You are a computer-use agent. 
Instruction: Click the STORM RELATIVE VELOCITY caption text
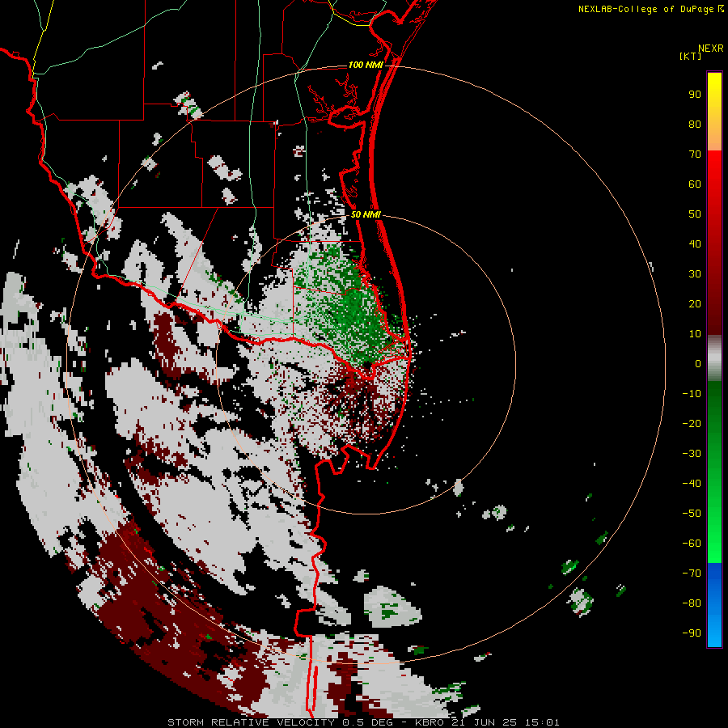coord(253,722)
